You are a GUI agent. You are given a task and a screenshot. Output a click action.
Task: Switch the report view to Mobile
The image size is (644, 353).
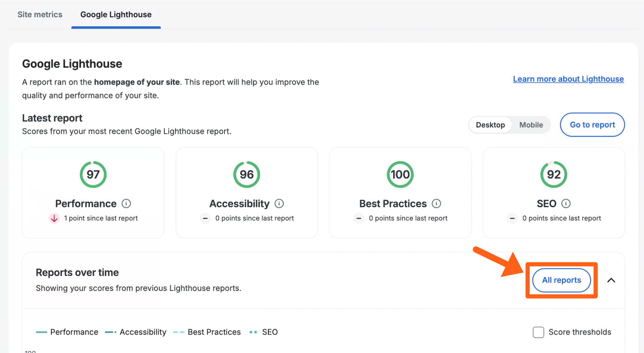[531, 125]
